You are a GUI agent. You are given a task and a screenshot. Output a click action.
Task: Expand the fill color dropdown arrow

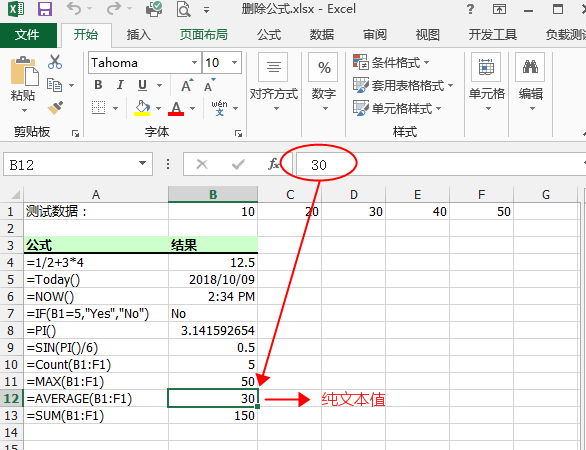(158, 108)
